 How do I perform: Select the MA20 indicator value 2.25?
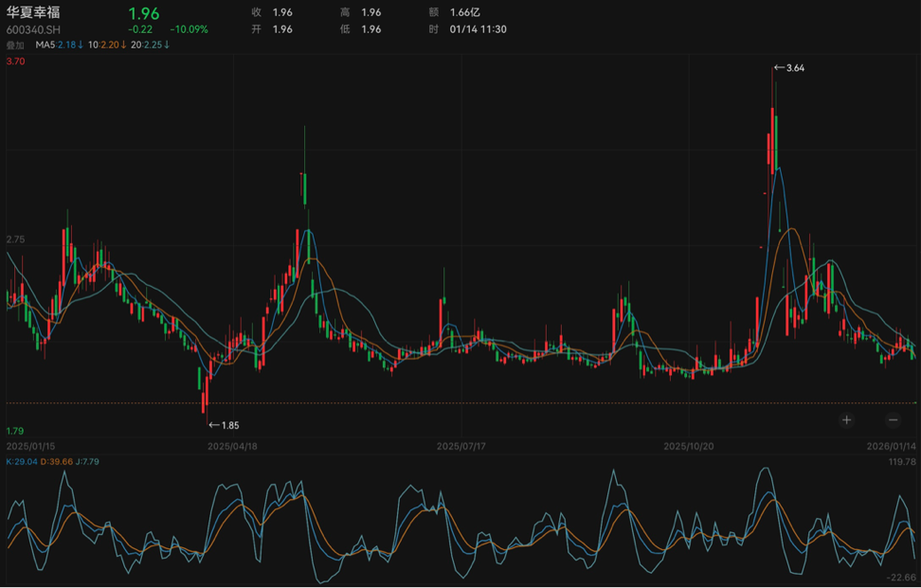point(151,45)
